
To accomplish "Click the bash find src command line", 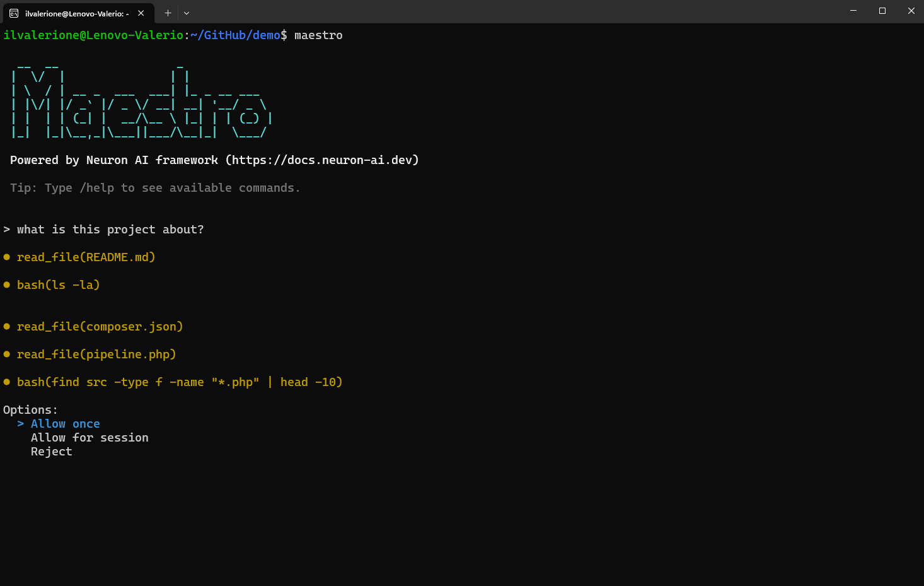I will coord(180,382).
